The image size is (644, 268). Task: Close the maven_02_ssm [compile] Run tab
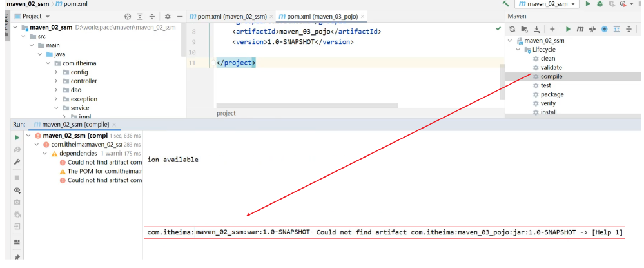tap(114, 125)
